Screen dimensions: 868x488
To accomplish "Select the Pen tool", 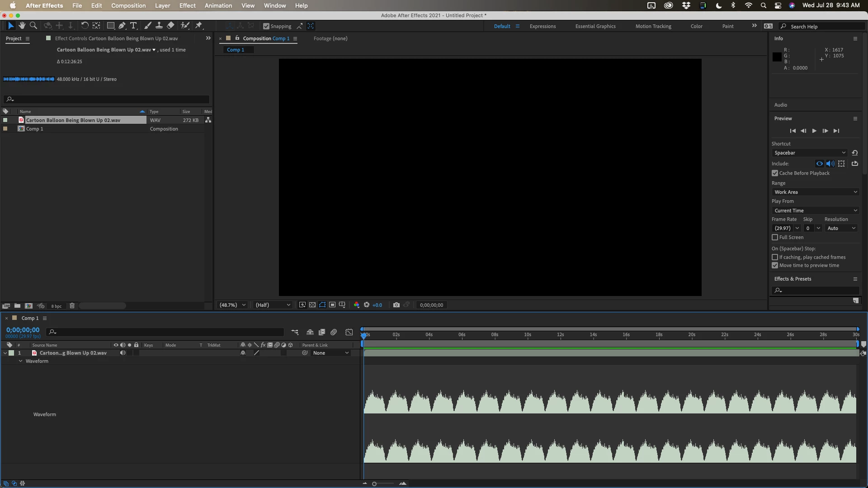I will tap(122, 26).
